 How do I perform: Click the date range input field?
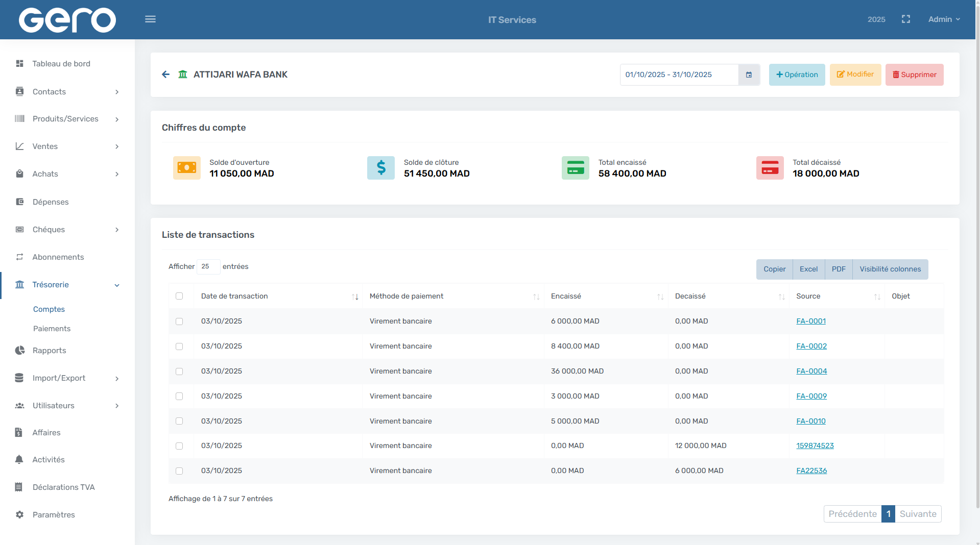679,75
